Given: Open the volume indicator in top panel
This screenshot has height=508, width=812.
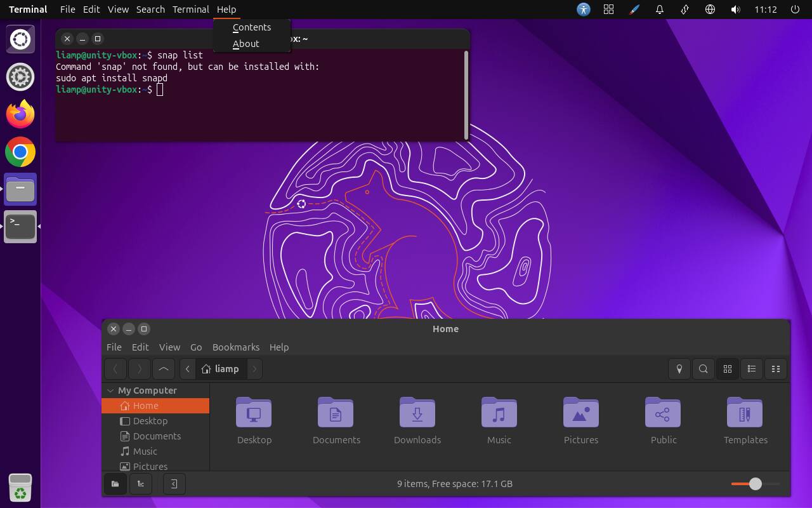Looking at the screenshot, I should [x=735, y=10].
